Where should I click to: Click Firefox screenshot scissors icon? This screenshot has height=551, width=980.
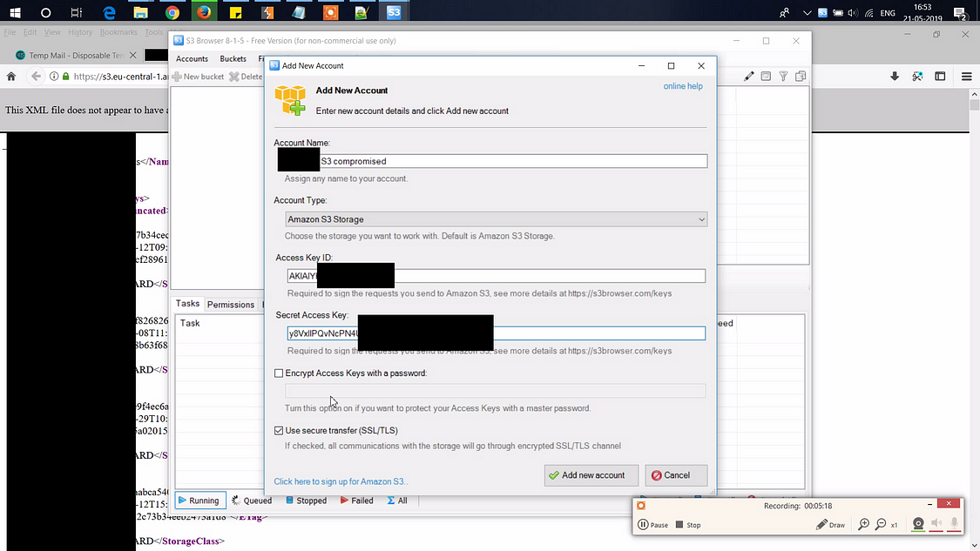(917, 77)
